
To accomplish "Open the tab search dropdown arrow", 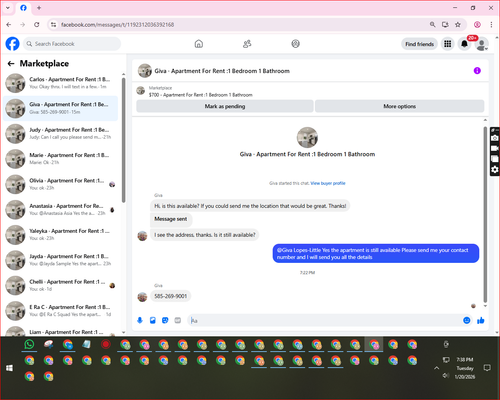I will tap(8, 8).
